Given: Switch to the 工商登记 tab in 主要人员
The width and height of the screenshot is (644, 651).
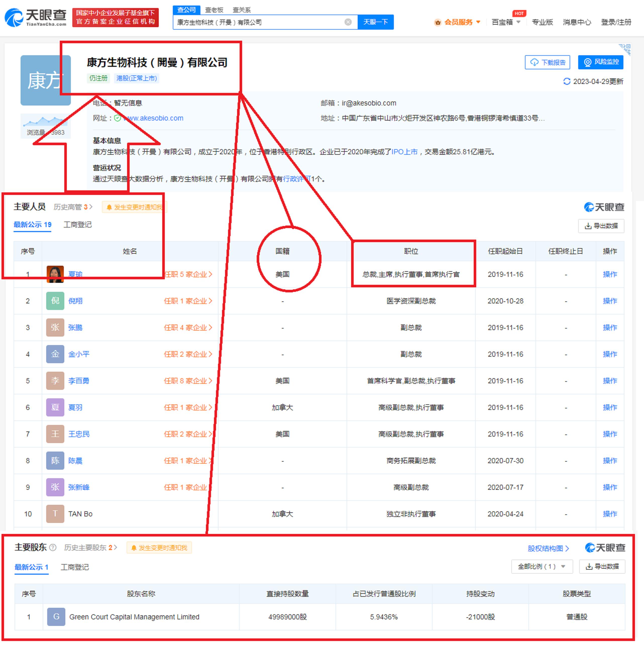Looking at the screenshot, I should click(x=78, y=225).
